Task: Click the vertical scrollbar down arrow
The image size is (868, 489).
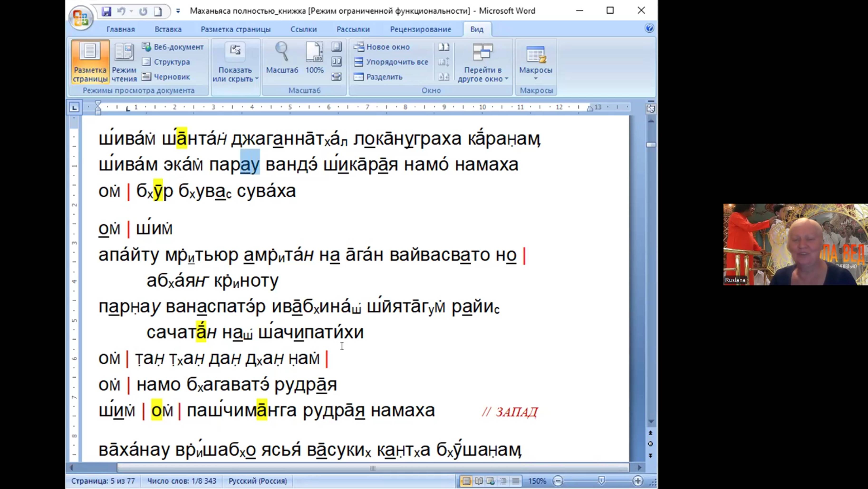Action: [x=651, y=422]
